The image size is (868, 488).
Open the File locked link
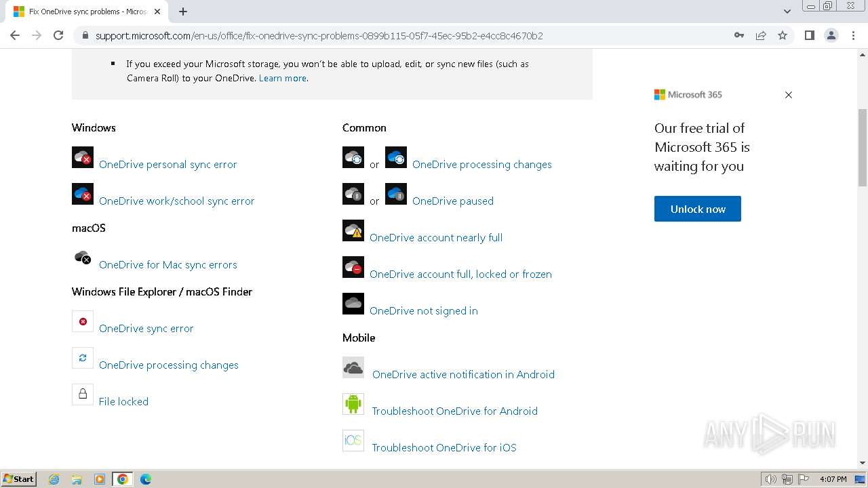123,401
